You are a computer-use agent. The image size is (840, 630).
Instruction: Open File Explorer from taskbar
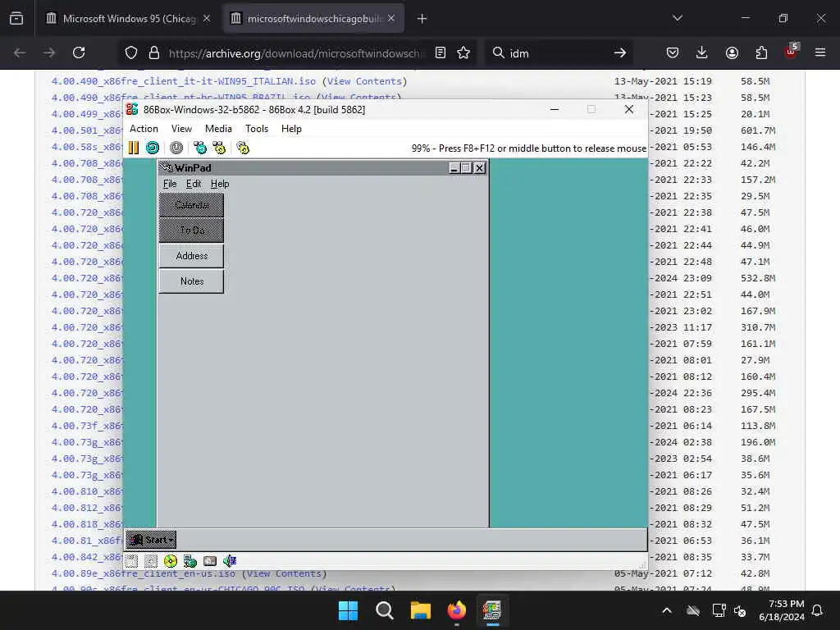tap(421, 610)
